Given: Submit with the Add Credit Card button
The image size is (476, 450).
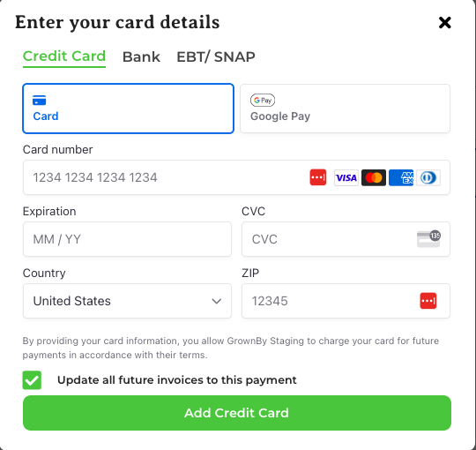Looking at the screenshot, I should click(237, 413).
